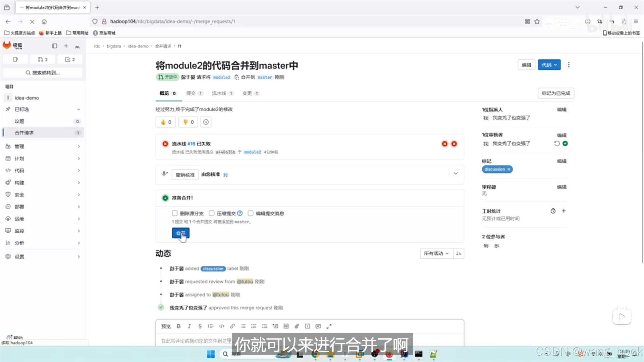Click the blue Merge button
This screenshot has height=362, width=644.
[x=180, y=233]
